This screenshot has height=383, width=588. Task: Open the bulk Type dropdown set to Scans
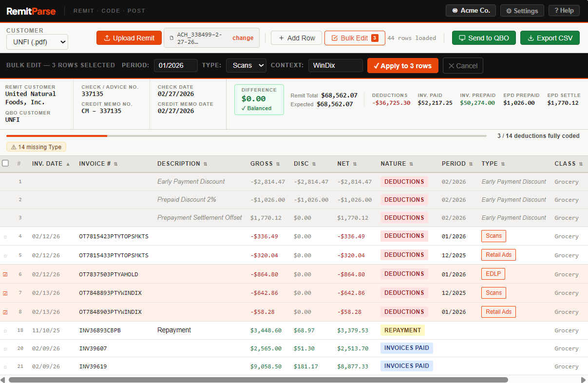coord(246,65)
